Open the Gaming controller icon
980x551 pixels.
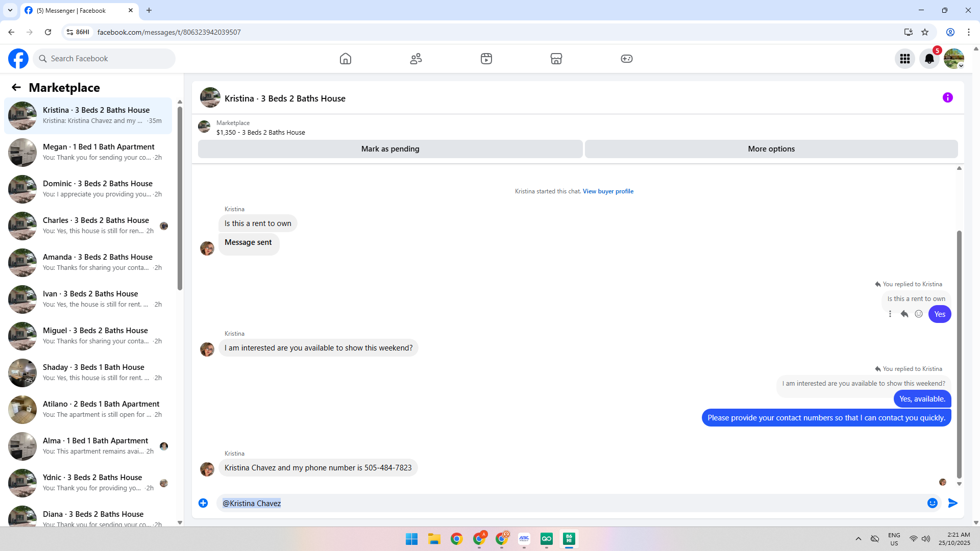point(627,59)
